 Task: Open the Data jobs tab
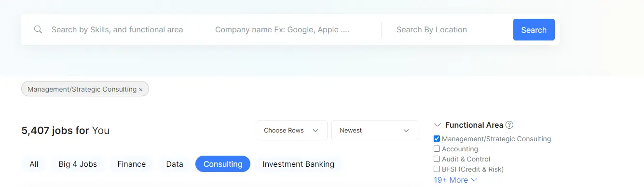175,164
